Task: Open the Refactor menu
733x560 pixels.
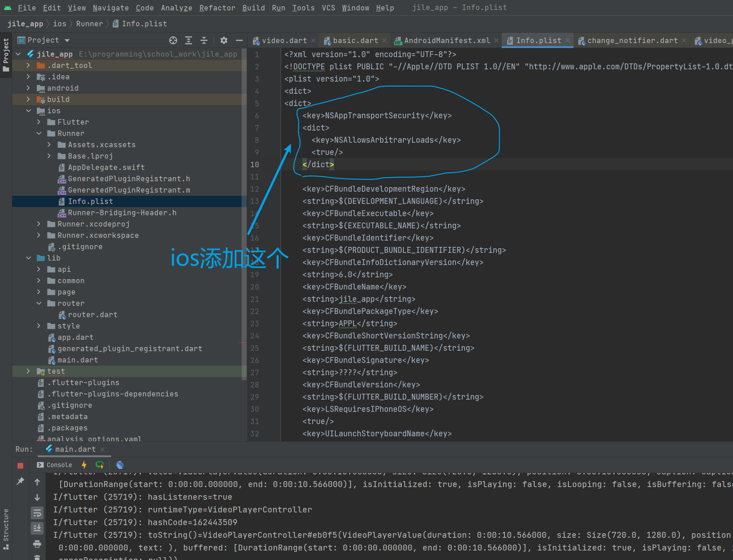Action: tap(217, 8)
